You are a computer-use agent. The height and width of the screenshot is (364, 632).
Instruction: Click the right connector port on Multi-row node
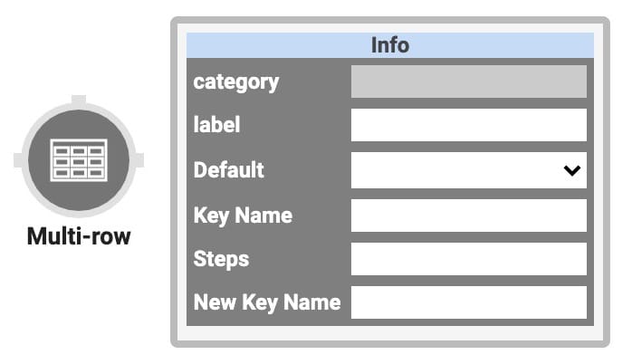click(139, 160)
